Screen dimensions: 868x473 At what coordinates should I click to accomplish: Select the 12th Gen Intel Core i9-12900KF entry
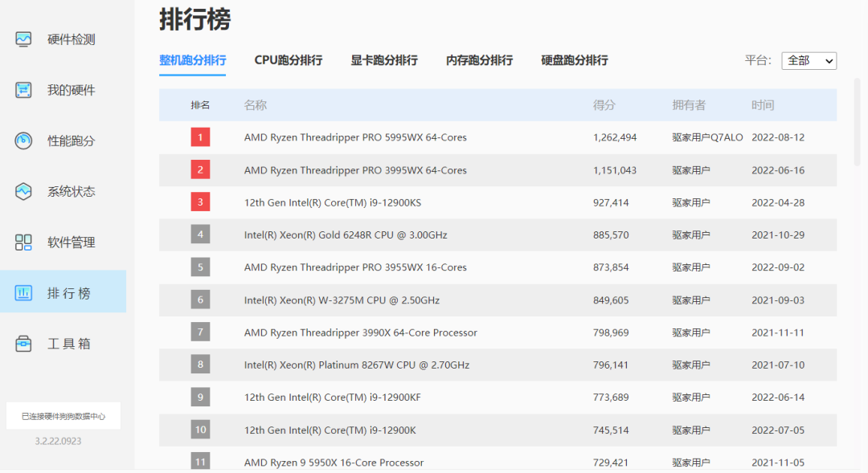333,398
